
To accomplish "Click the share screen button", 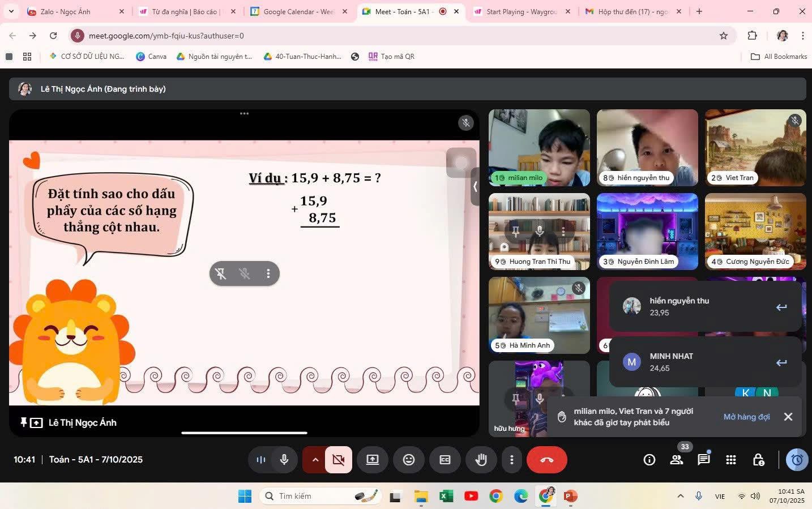I will (x=372, y=460).
